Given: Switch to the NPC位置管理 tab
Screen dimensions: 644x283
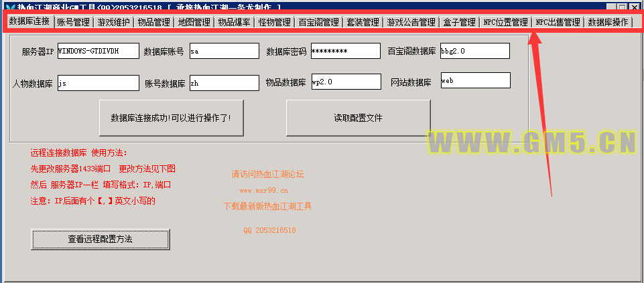Looking at the screenshot, I should (x=505, y=22).
